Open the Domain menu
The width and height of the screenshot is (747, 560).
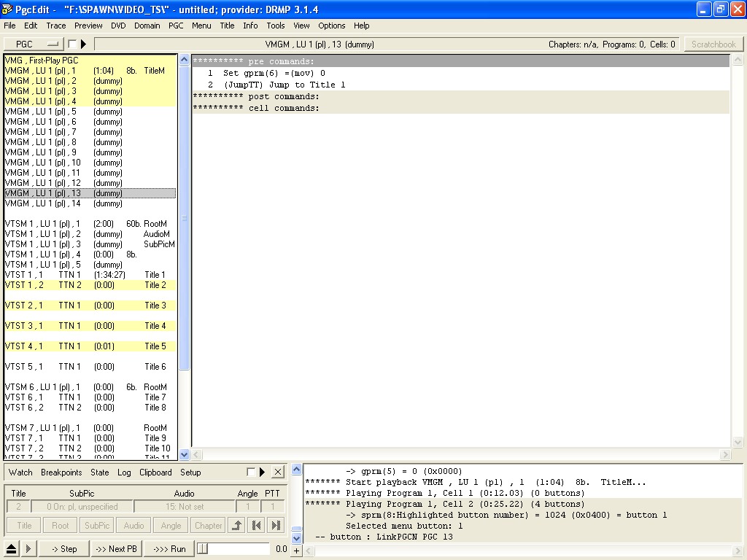pos(147,26)
